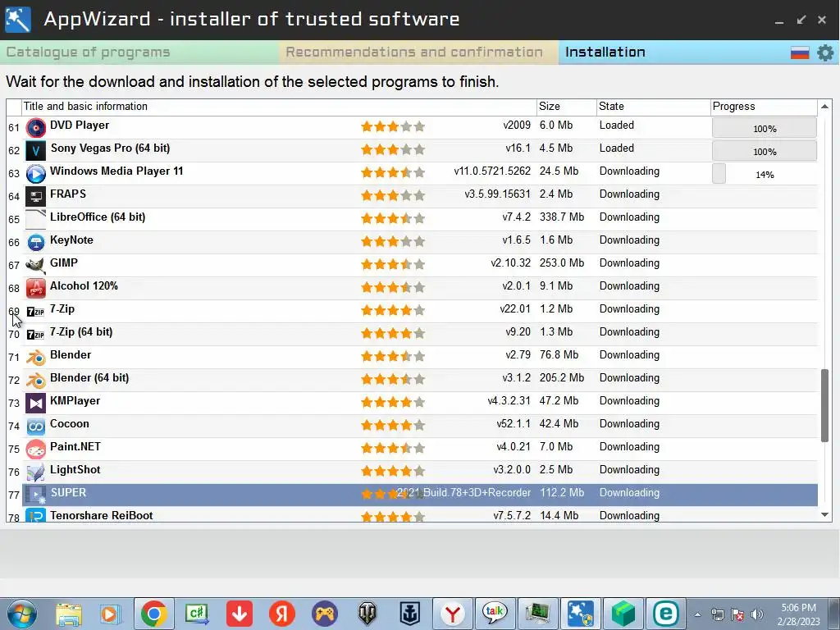Click the GIMP size 253.0 Mb
840x630 pixels.
[x=561, y=263]
